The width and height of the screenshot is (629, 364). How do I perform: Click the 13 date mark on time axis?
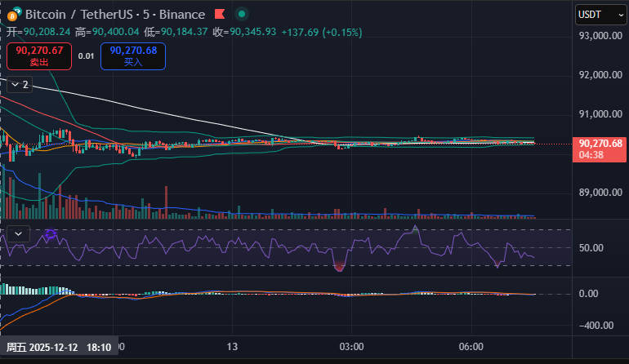(233, 347)
